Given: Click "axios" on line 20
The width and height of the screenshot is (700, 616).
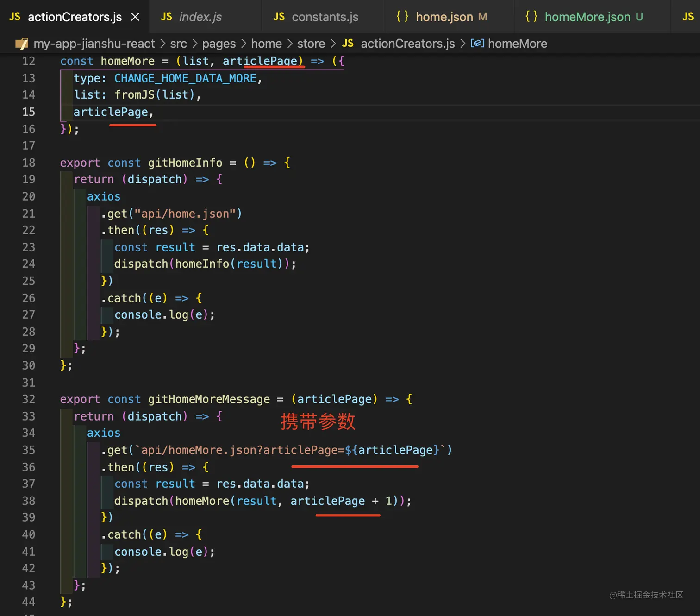Looking at the screenshot, I should click(104, 197).
